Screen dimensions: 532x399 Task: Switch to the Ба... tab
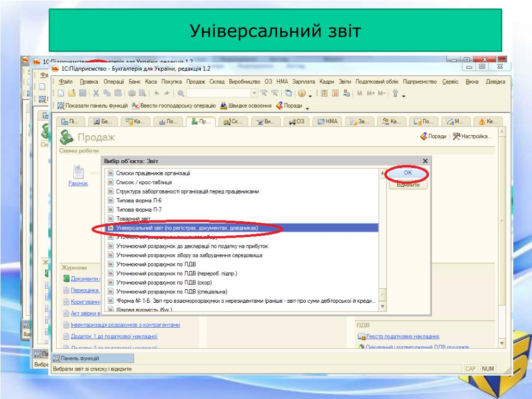point(103,121)
